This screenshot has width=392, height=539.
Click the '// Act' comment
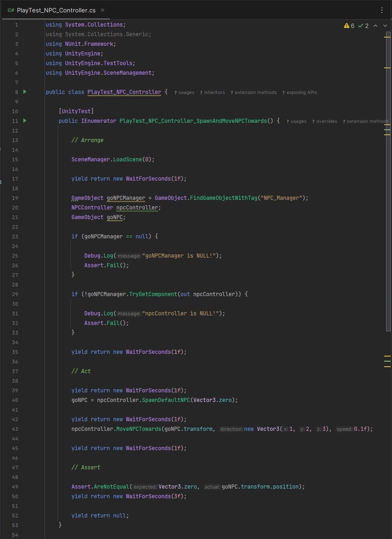(x=81, y=371)
